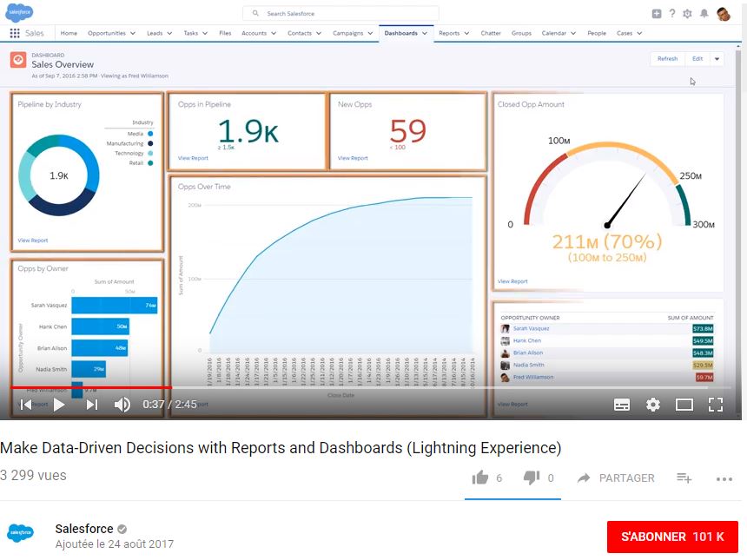Open View Report under New Opps

click(353, 158)
